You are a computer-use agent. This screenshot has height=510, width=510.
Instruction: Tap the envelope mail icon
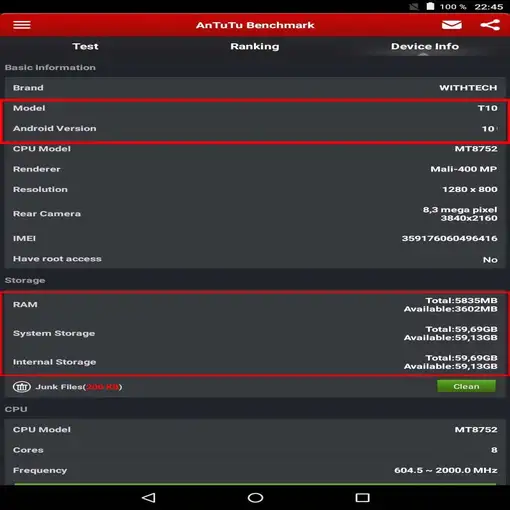(x=452, y=25)
